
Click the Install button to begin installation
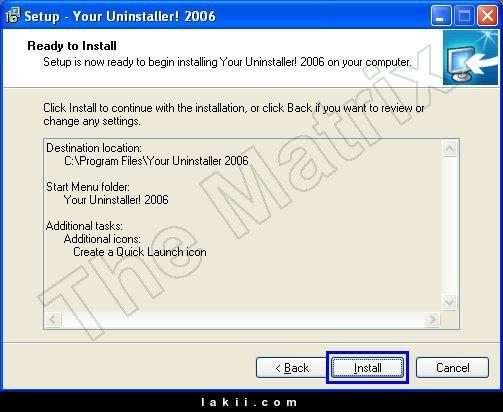coord(367,368)
